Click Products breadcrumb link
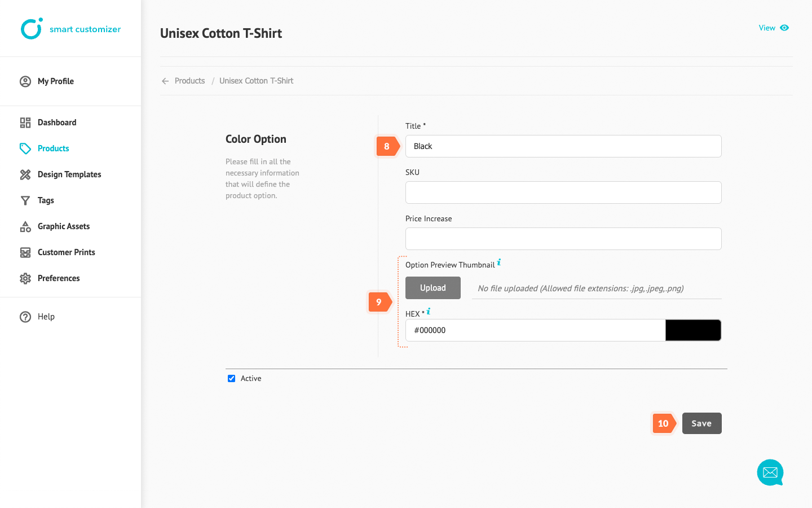Screen dimensions: 812x508 [189, 81]
